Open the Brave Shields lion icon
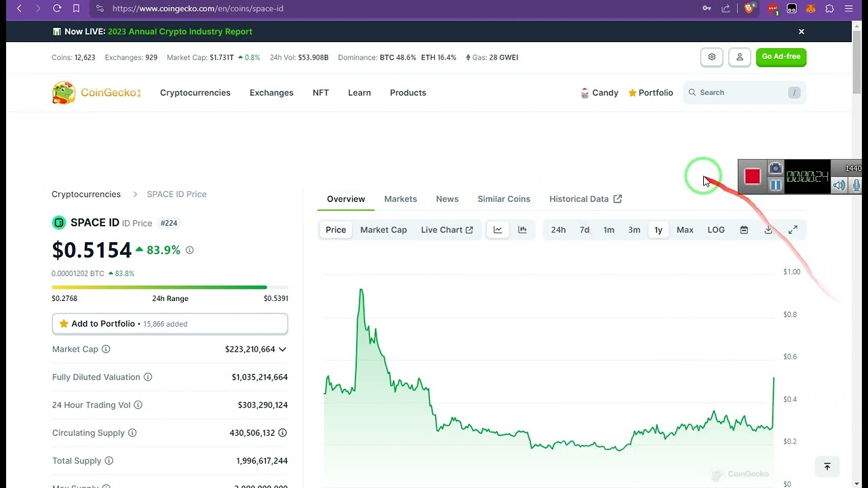The height and width of the screenshot is (488, 868). pyautogui.click(x=749, y=8)
